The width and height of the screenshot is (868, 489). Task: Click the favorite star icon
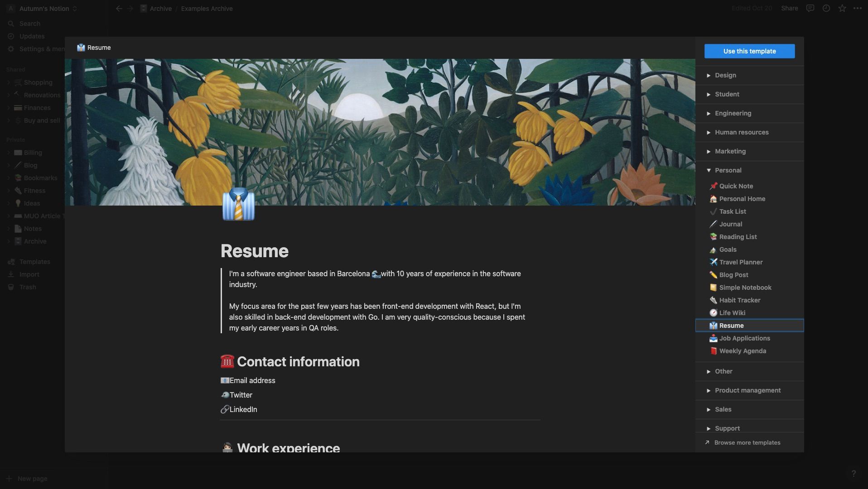coord(842,9)
